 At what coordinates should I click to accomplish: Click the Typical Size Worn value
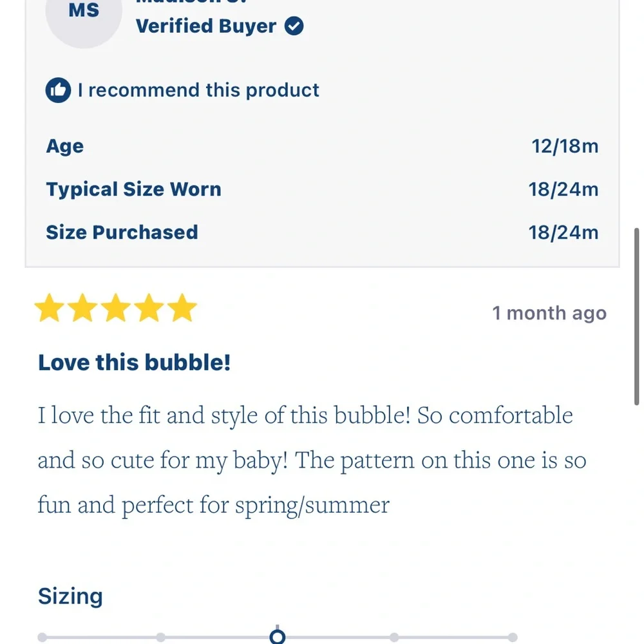tap(563, 189)
